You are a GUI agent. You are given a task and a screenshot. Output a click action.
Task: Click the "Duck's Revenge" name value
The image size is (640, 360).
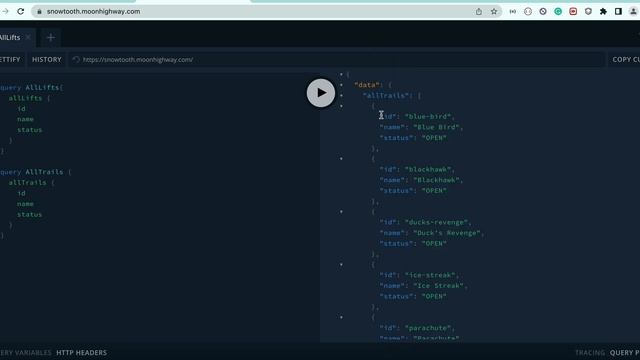click(x=447, y=233)
